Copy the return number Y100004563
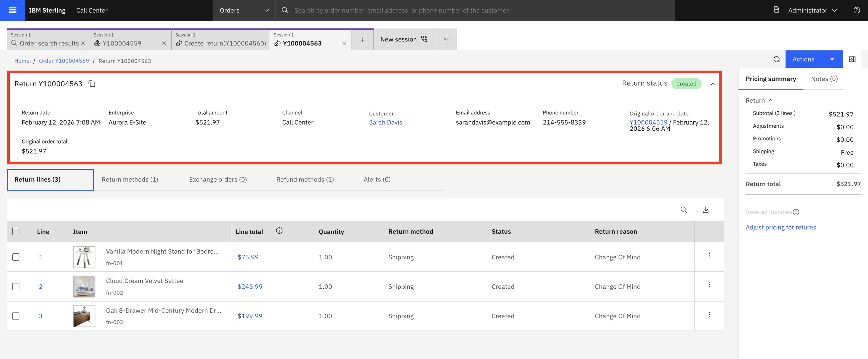Viewport: 868px width, 359px height. click(x=92, y=84)
